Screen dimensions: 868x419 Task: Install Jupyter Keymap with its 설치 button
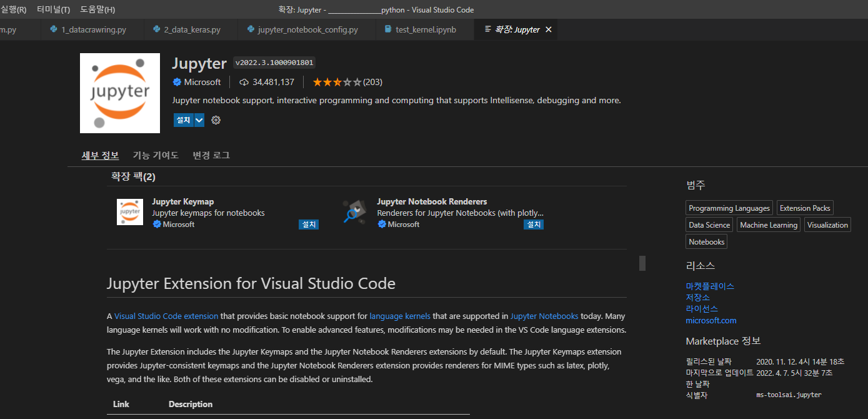tap(309, 225)
